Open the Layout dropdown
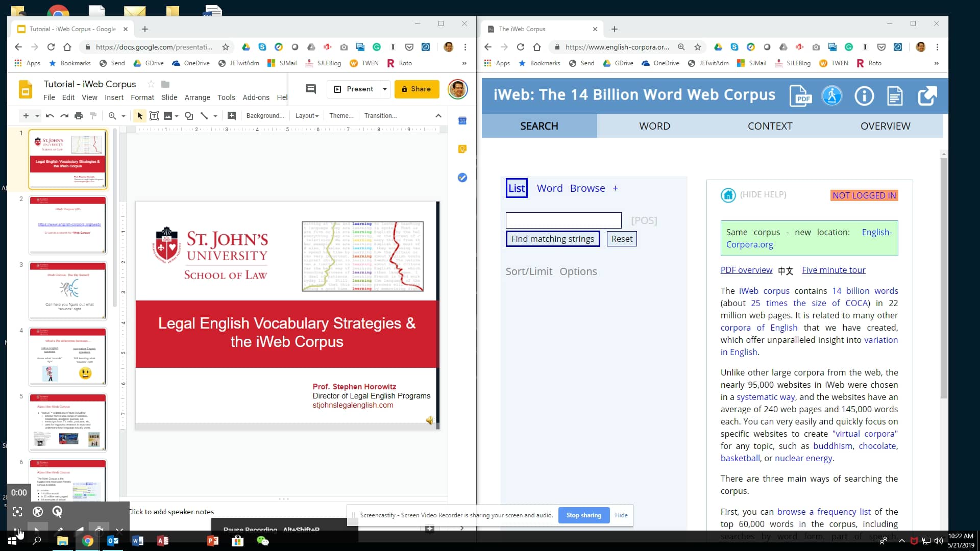This screenshot has width=980, height=551. point(306,116)
